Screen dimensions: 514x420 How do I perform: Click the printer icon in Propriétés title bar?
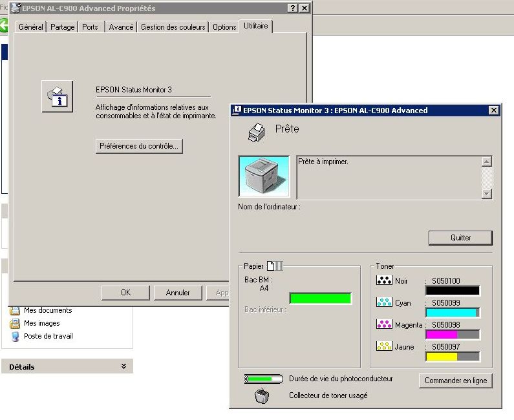[x=16, y=8]
